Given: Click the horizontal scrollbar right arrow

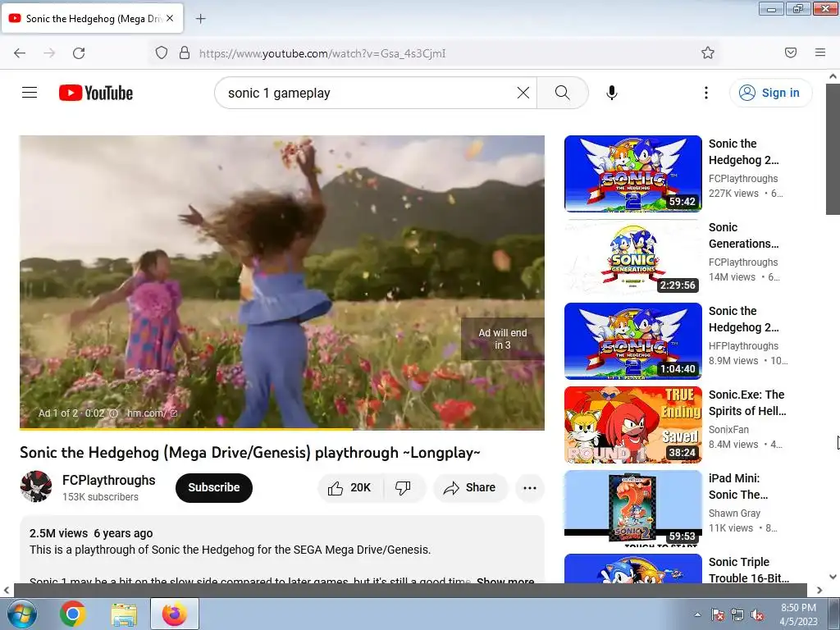Looking at the screenshot, I should pyautogui.click(x=819, y=590).
